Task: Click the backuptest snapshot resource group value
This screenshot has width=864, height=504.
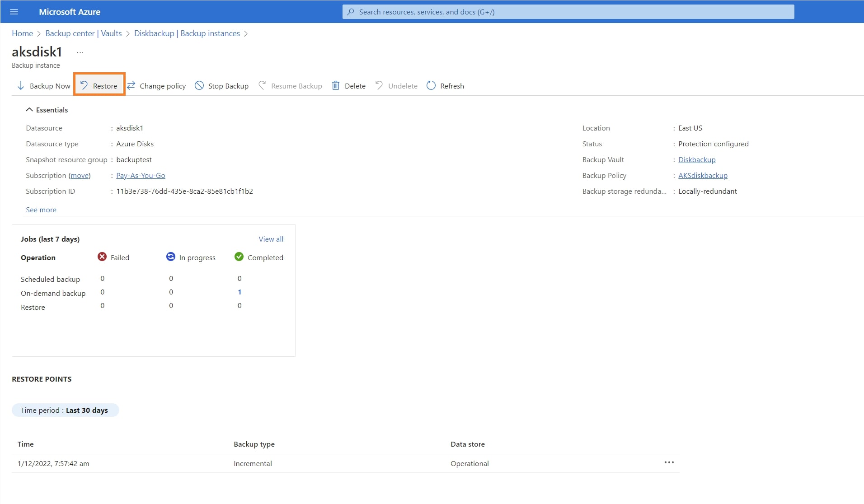Action: click(x=134, y=159)
